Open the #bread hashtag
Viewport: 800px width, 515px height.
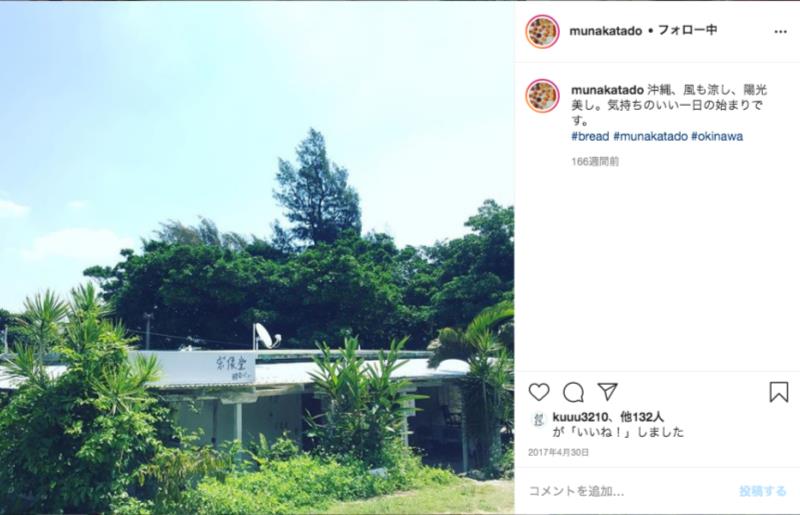(590, 136)
